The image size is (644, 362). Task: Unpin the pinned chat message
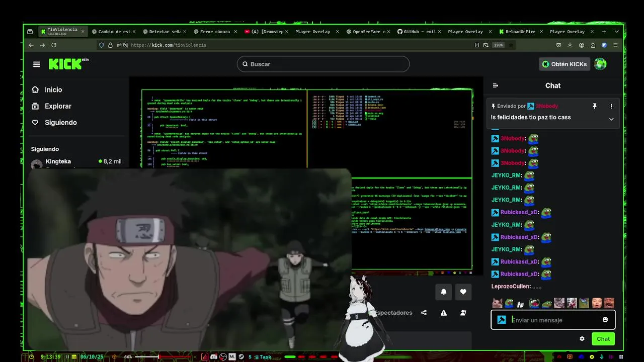pyautogui.click(x=595, y=106)
